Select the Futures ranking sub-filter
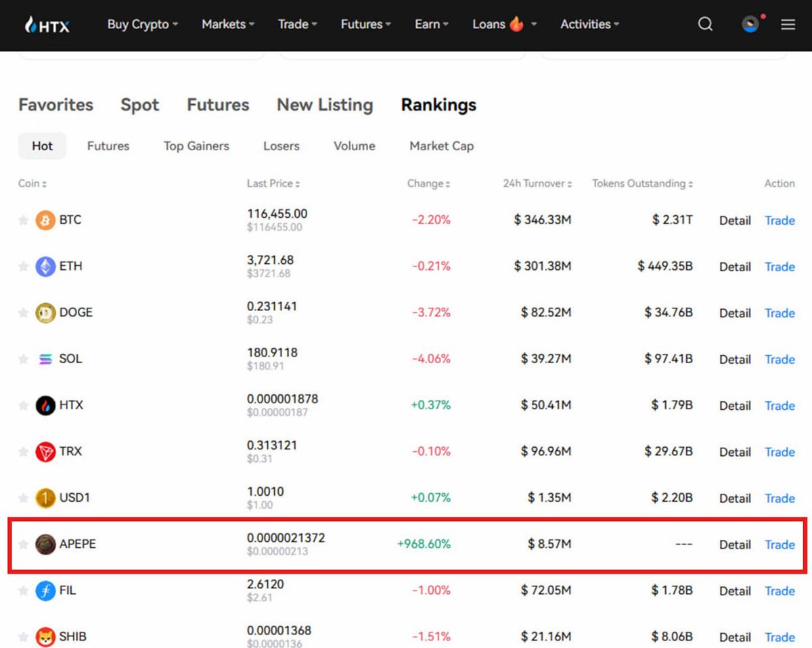Viewport: 812px width, 648px height. pos(108,146)
